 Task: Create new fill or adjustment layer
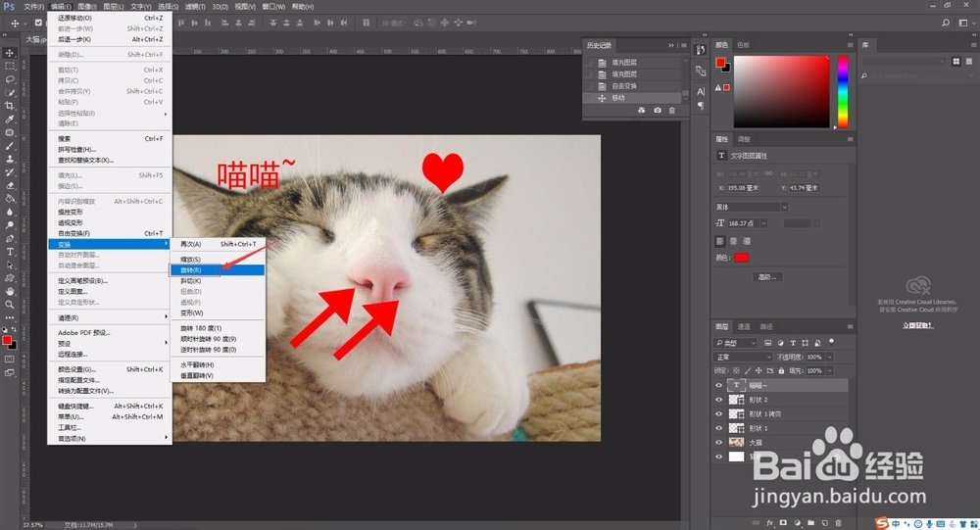click(798, 522)
